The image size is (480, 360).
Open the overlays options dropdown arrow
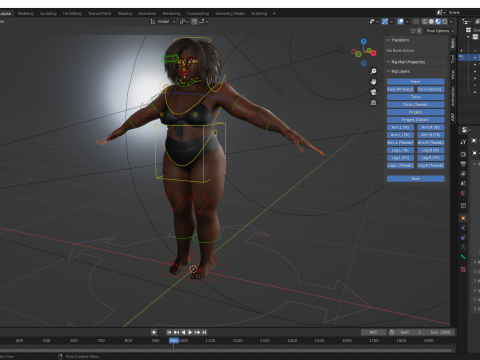(x=407, y=21)
